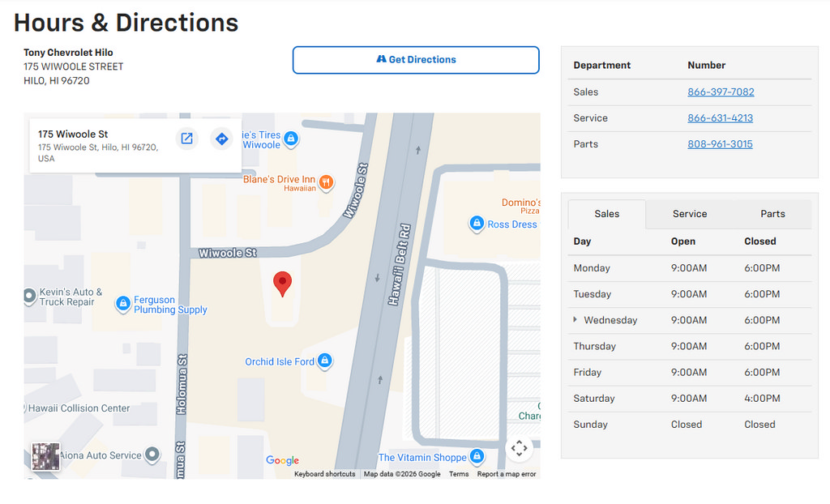Open map Terms link
This screenshot has height=504, width=830.
[x=459, y=474]
